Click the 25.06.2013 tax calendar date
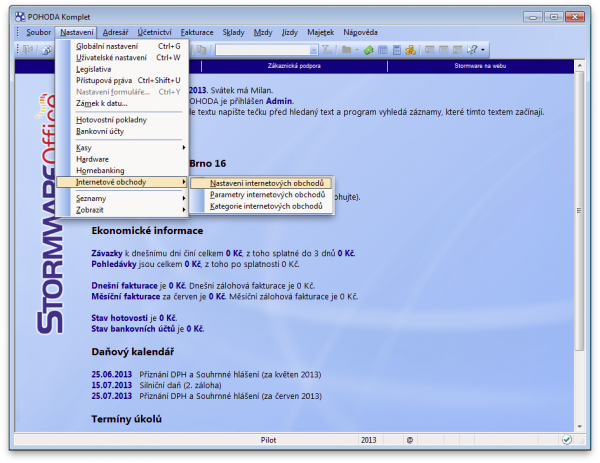 pyautogui.click(x=111, y=374)
